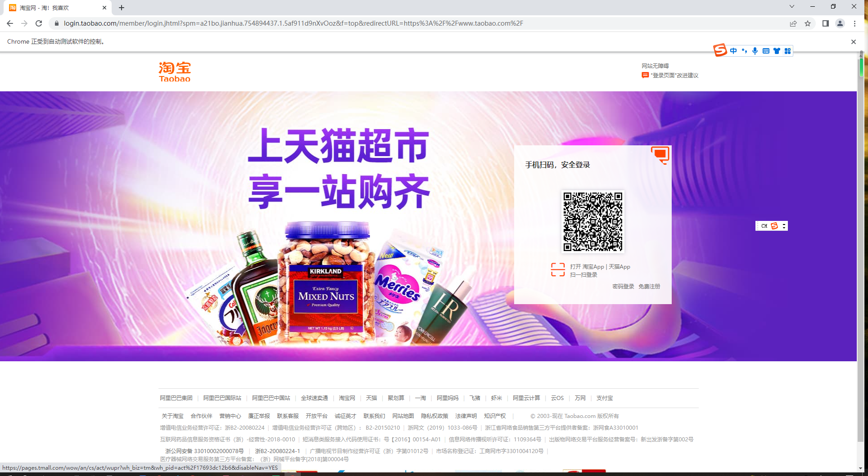The height and width of the screenshot is (476, 868).
Task: Open 阿里巴巴集团 footer link
Action: pyautogui.click(x=176, y=398)
